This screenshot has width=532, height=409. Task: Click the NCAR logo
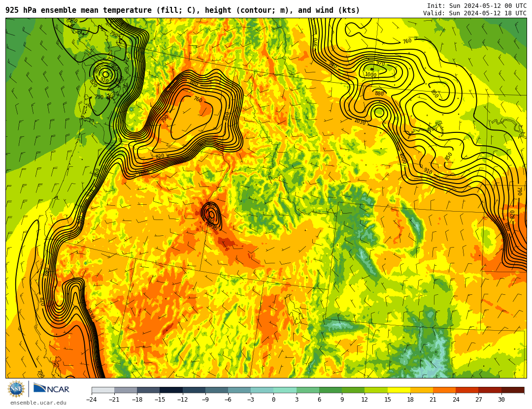[52, 389]
